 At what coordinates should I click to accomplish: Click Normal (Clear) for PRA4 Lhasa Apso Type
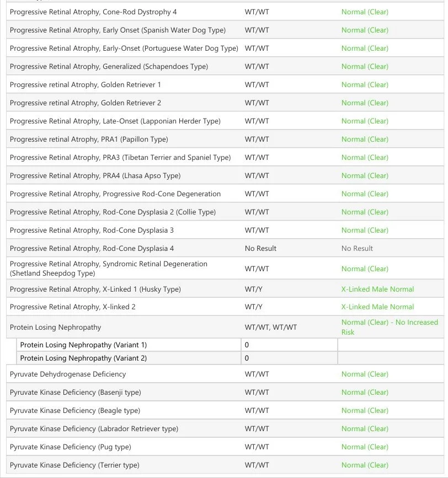coord(365,175)
